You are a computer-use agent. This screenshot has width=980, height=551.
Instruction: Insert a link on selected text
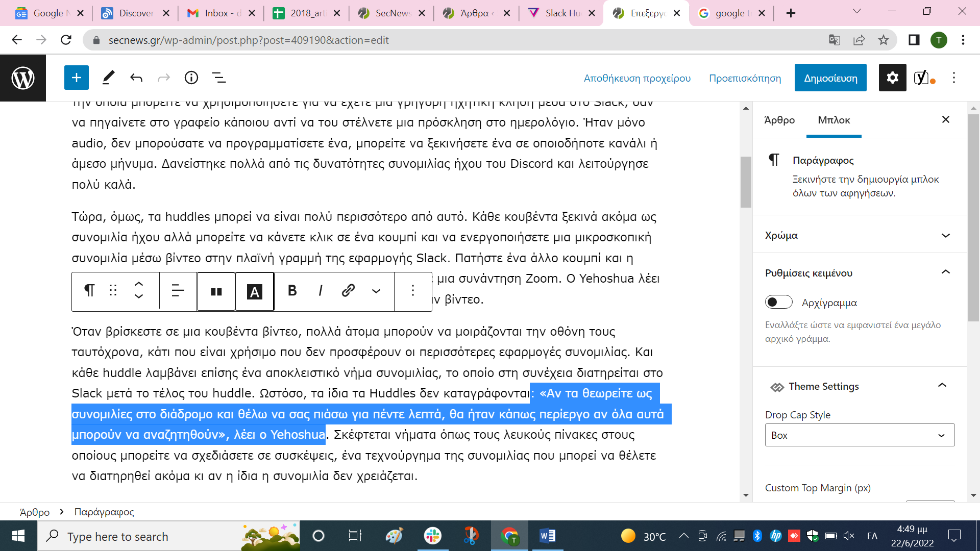[349, 291]
